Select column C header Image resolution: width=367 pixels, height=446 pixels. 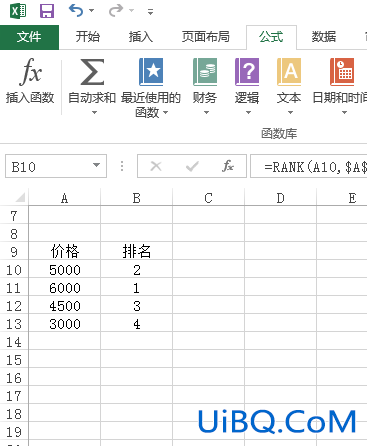(x=209, y=198)
